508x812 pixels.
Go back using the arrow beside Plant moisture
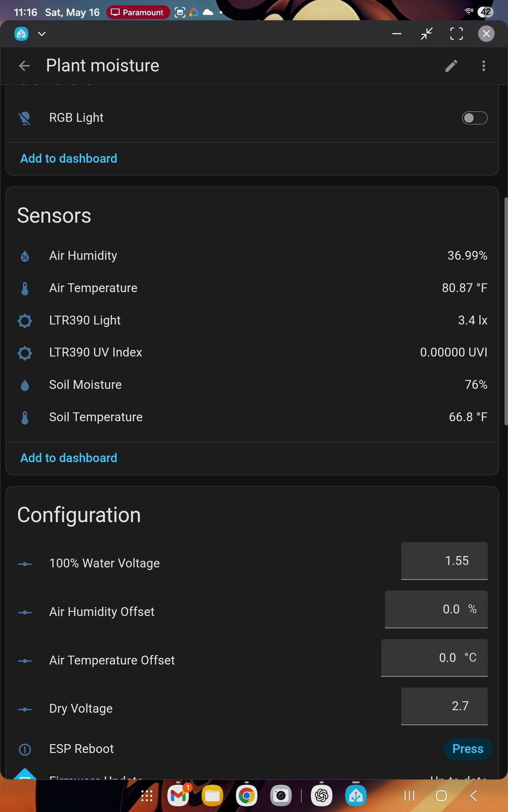[24, 65]
